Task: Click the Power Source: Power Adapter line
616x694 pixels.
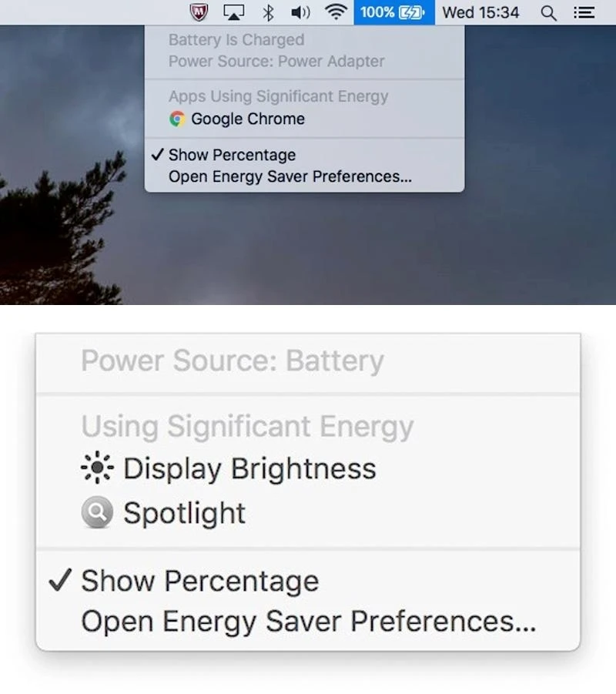Action: click(x=276, y=61)
